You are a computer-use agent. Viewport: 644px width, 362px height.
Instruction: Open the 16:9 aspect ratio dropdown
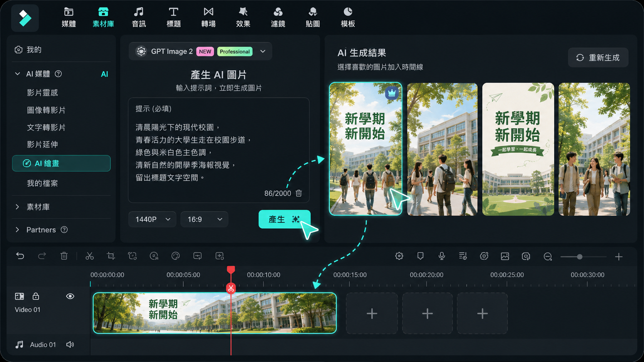[204, 219]
